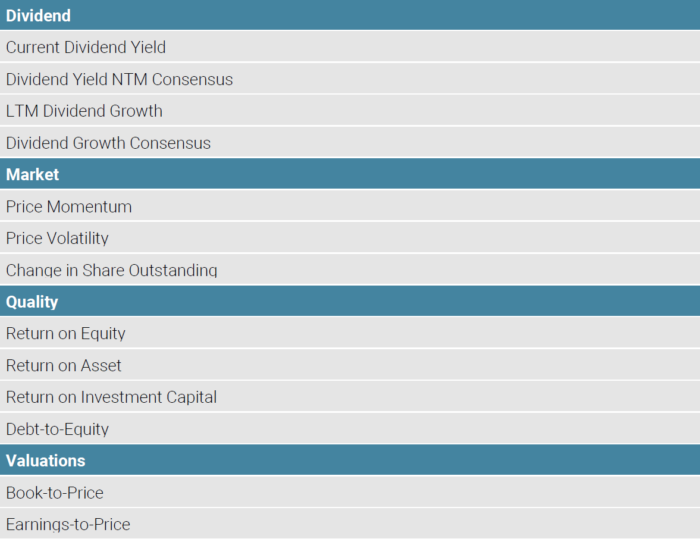Select the Return on Equity row
Viewport: 700px width, 539px height.
tap(66, 333)
